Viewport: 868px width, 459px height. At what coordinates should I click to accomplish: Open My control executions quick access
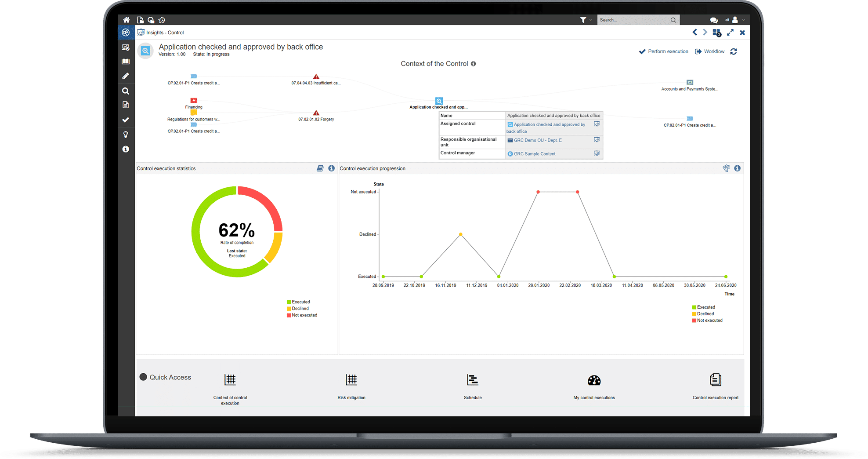[594, 387]
